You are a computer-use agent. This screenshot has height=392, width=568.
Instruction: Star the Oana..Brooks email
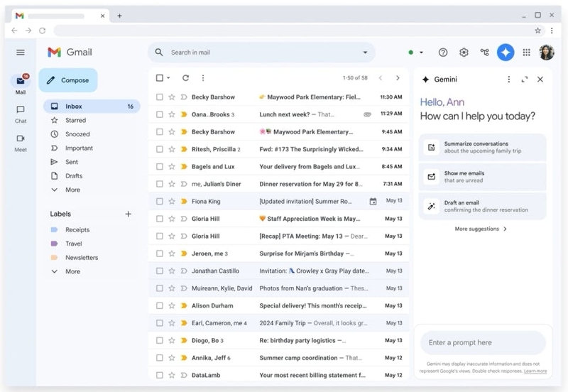click(172, 114)
